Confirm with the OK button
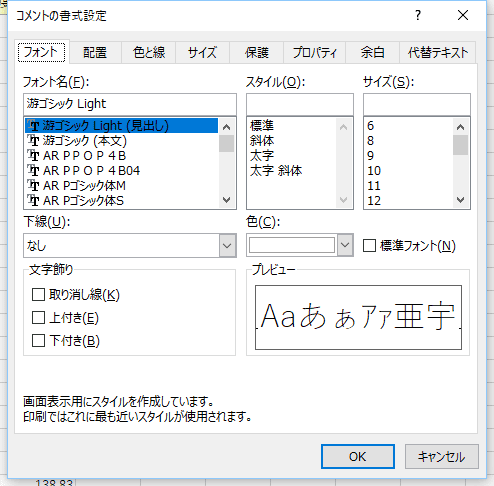 (x=358, y=456)
